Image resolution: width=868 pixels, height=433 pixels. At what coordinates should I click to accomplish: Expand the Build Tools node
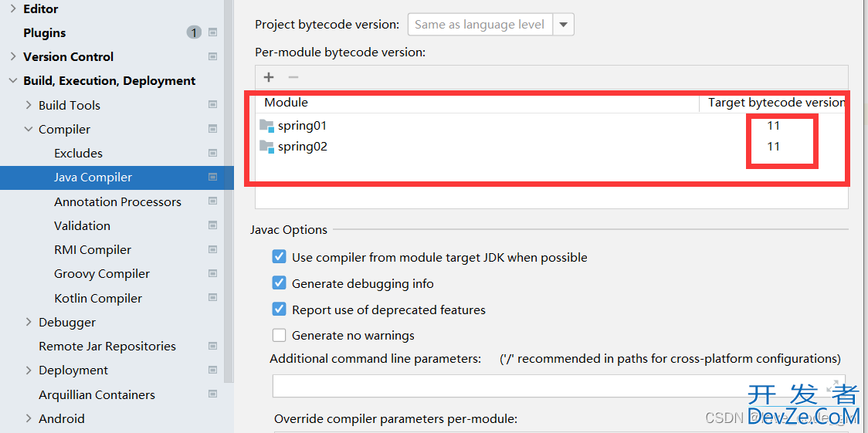pos(29,105)
